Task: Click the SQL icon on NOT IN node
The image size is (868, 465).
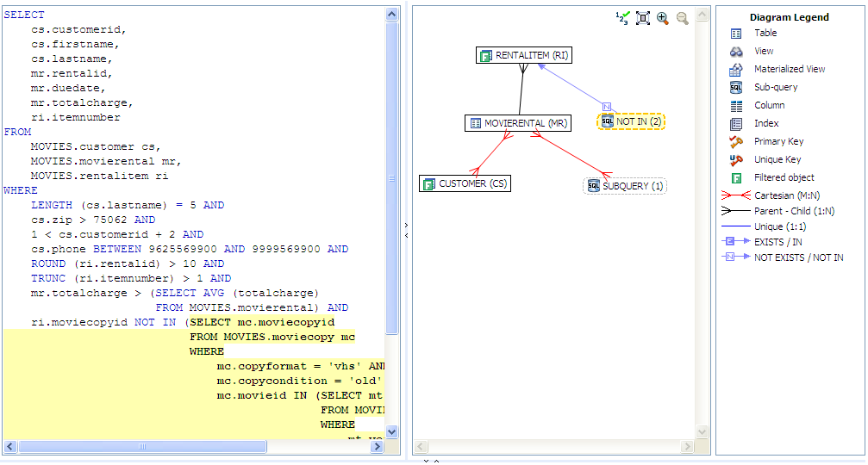Action: coord(608,121)
